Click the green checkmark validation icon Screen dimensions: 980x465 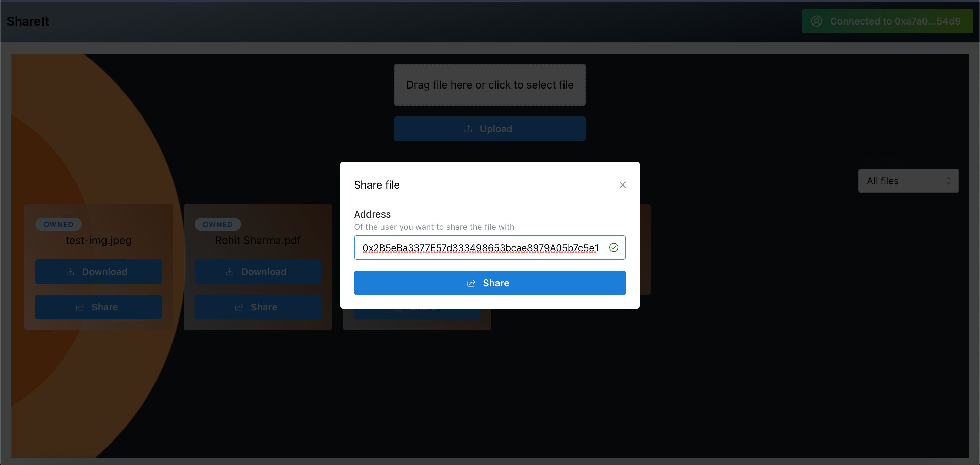point(614,247)
